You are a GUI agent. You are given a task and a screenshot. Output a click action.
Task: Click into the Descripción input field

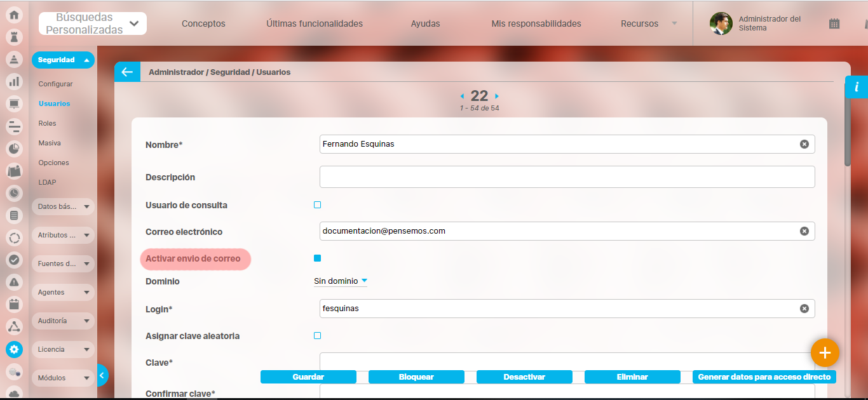click(567, 177)
